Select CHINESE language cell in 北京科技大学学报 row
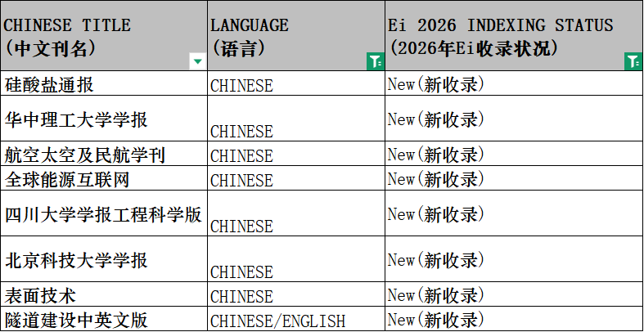 [296, 259]
